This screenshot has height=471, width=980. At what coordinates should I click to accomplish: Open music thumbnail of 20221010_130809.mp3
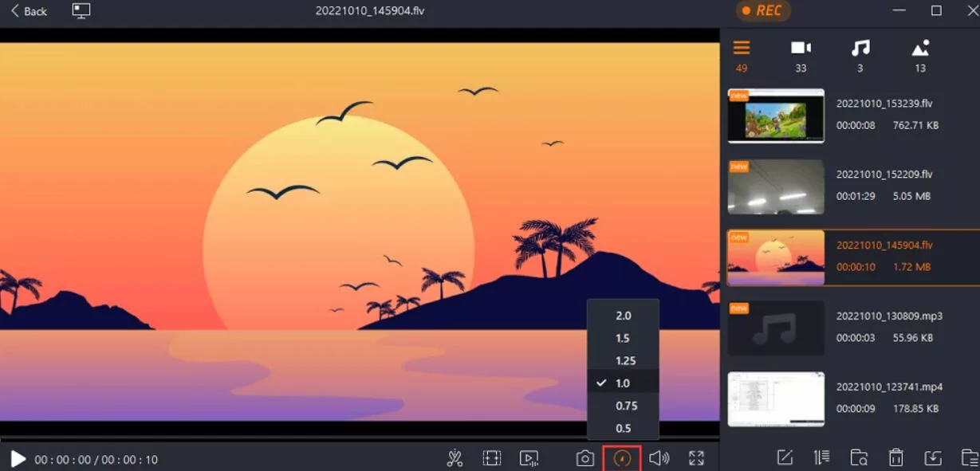click(x=776, y=328)
